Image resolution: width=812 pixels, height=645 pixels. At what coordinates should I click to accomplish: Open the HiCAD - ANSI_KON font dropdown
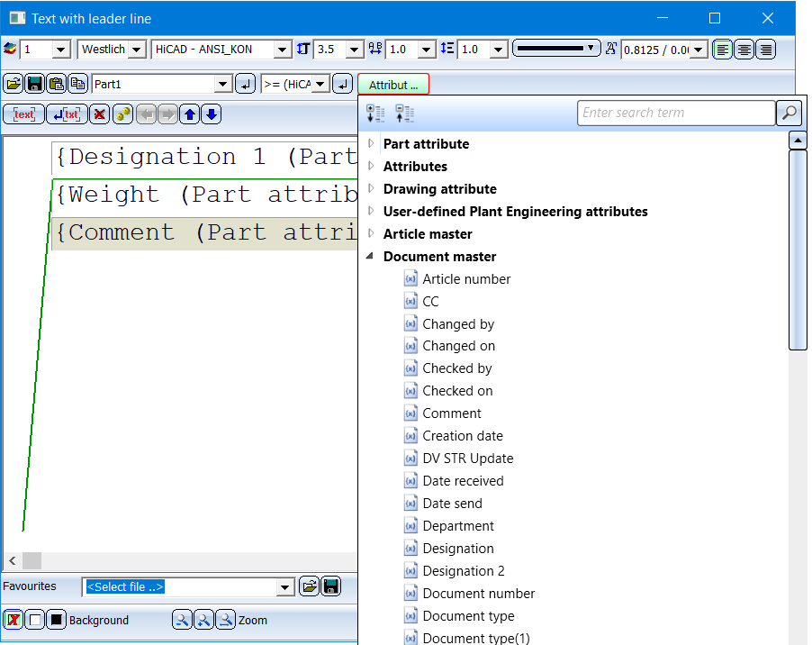click(283, 50)
